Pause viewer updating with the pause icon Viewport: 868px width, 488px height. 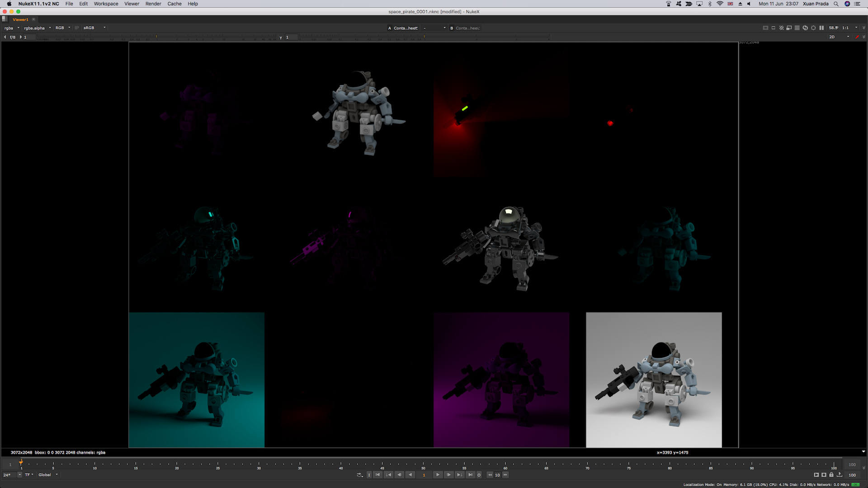[x=821, y=28]
